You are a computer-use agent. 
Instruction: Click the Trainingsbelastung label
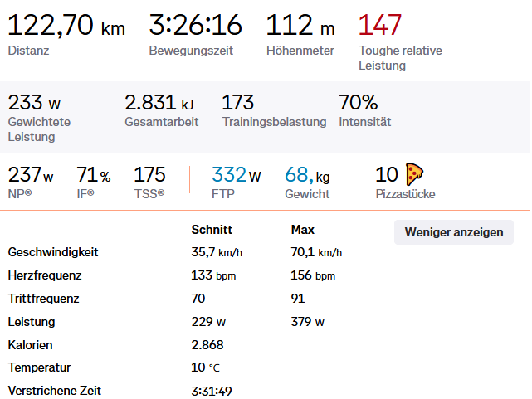coord(274,122)
